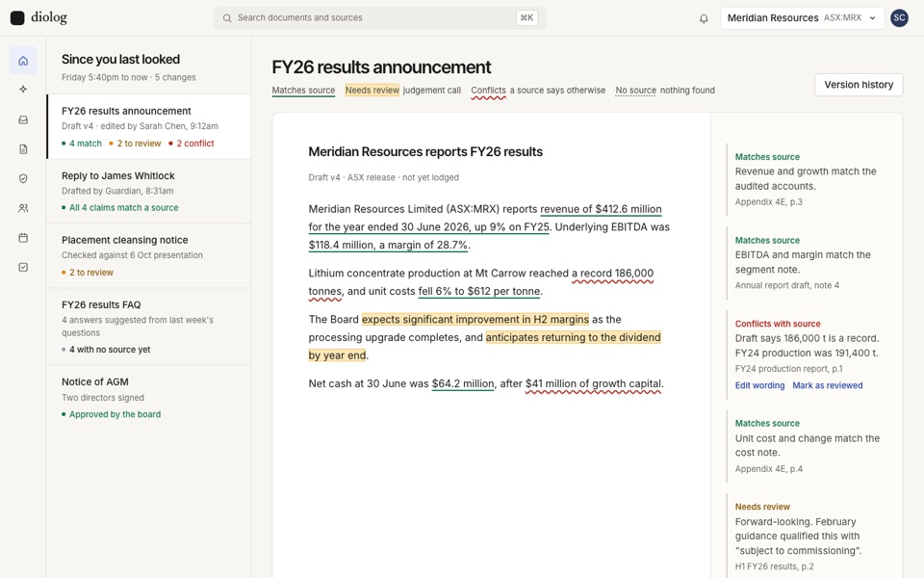The image size is (924, 578).
Task: Open the documents page icon in sidebar
Action: pyautogui.click(x=23, y=149)
